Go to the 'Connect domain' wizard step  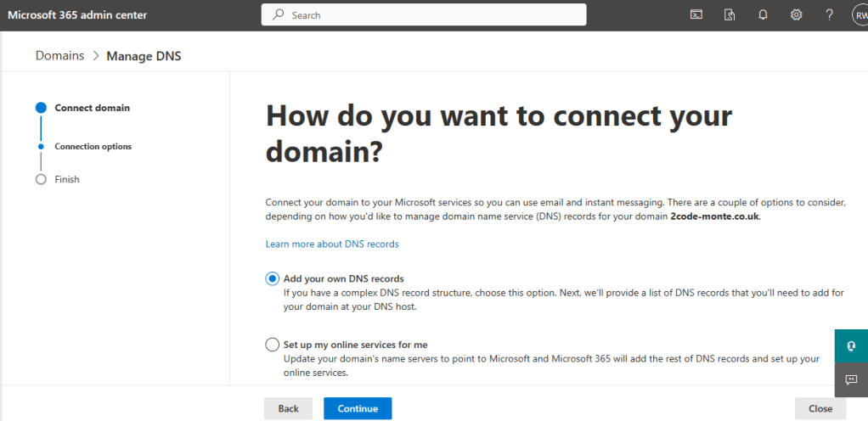click(92, 108)
